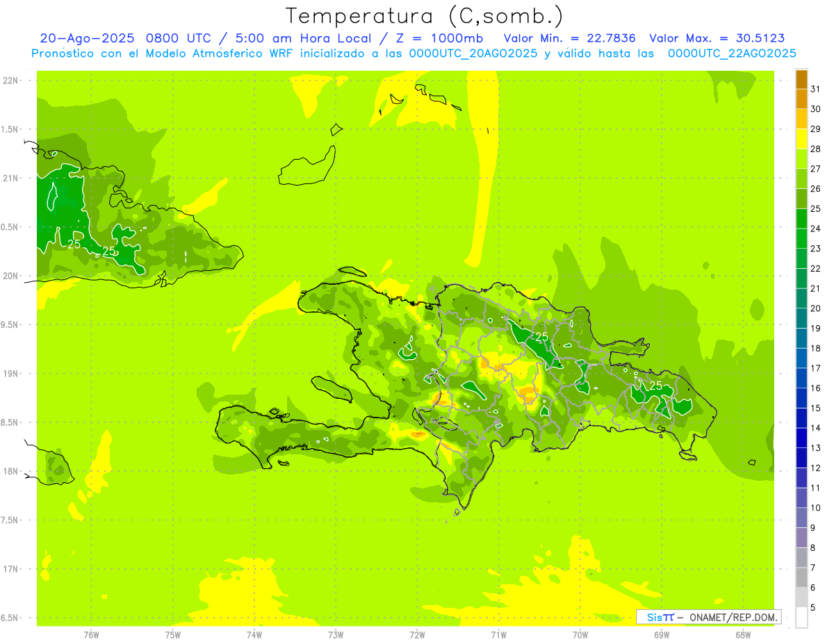Click the '9.5N' latitude tick label
The width and height of the screenshot is (834, 644).
[x=10, y=325]
